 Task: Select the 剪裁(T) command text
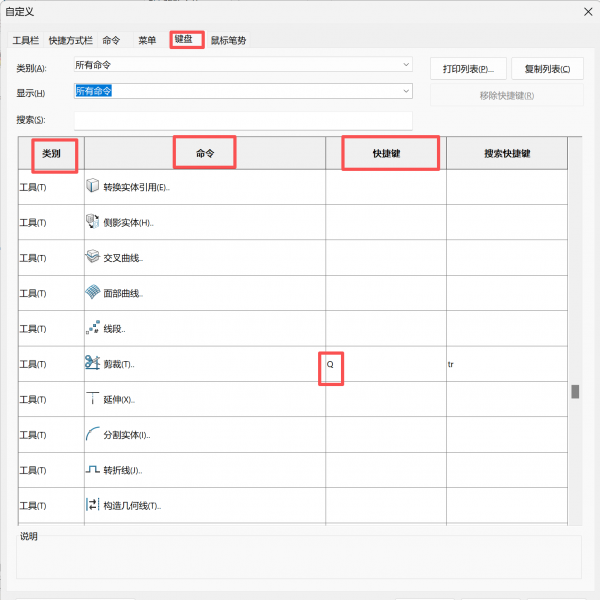point(119,364)
